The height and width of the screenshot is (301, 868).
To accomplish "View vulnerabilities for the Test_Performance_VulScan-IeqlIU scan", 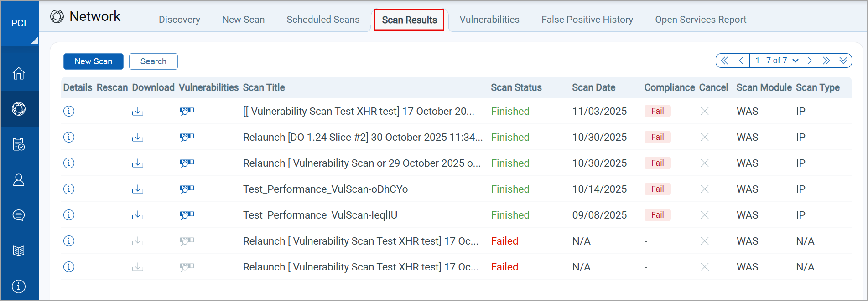I will coord(187,215).
